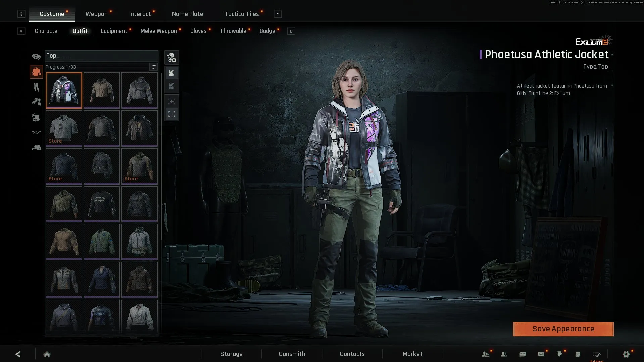Open the Mail envelope icon
The width and height of the screenshot is (644, 362).
point(541,354)
